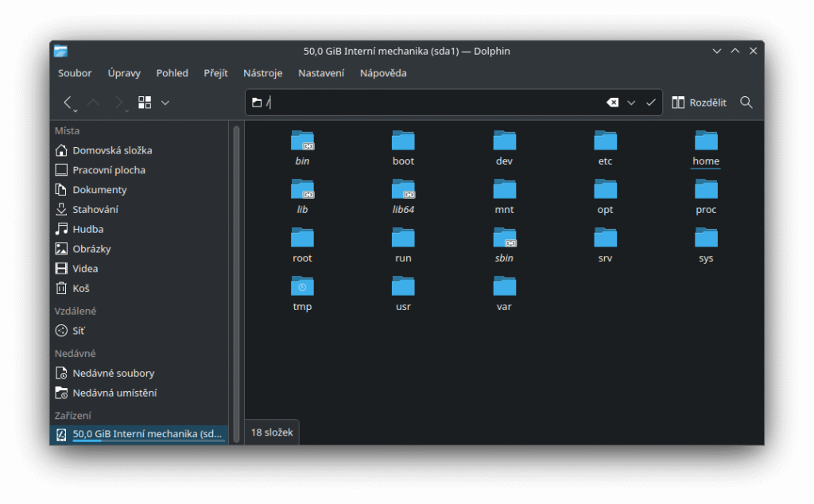Viewport: 814px width, 504px height.
Task: Open Koš trash in Places panel
Action: point(80,289)
